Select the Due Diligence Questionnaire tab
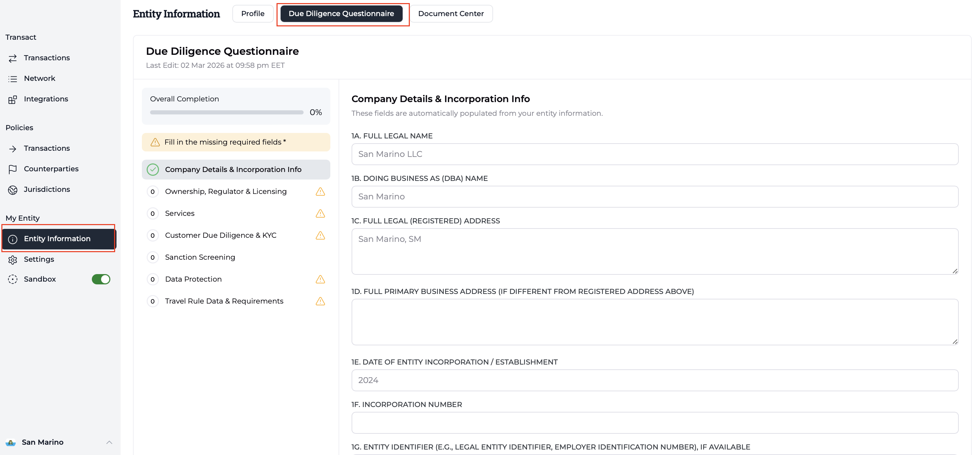Image resolution: width=980 pixels, height=455 pixels. [341, 14]
